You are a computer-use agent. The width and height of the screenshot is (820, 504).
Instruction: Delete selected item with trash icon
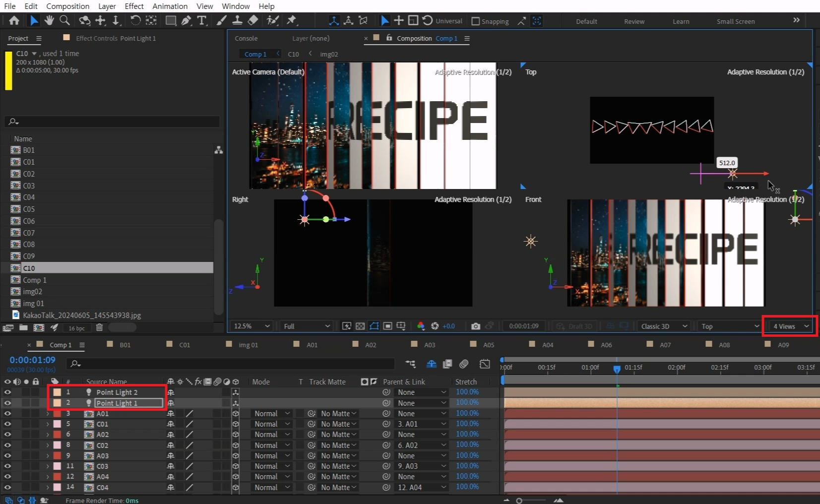99,327
